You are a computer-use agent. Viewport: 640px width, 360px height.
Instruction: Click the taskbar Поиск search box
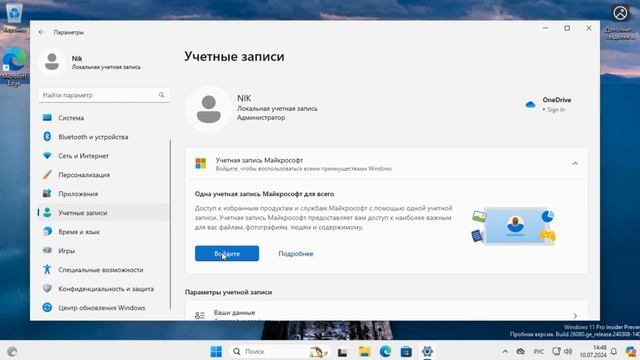279,351
